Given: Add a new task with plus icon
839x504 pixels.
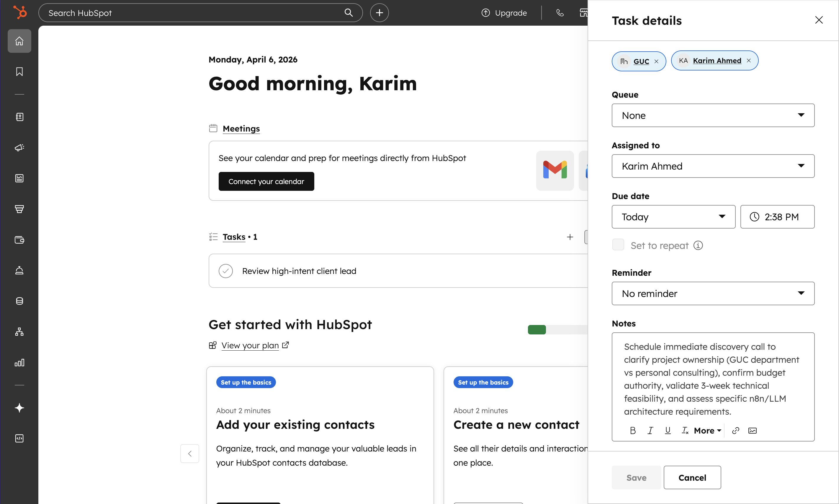Looking at the screenshot, I should point(570,237).
